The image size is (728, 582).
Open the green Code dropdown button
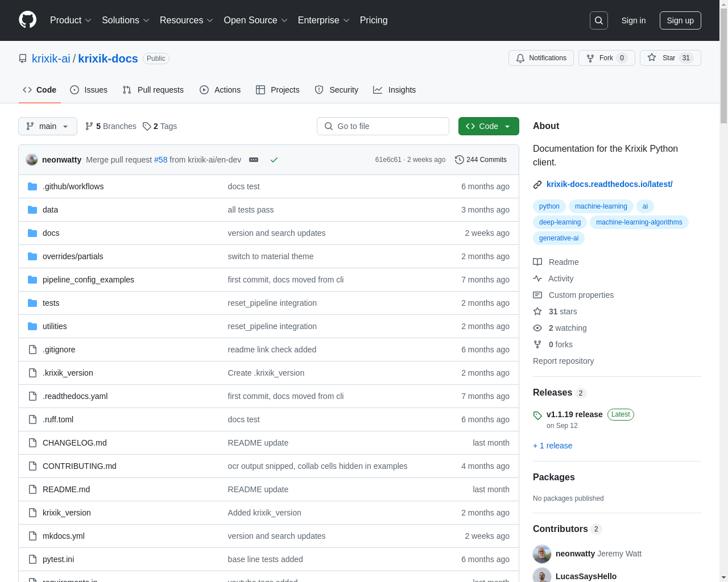pos(489,126)
